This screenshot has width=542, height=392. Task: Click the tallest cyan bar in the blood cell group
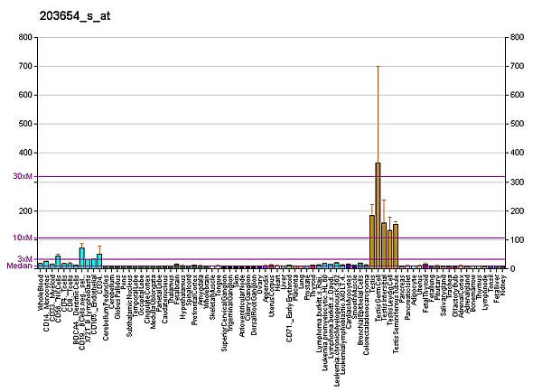pos(81,257)
